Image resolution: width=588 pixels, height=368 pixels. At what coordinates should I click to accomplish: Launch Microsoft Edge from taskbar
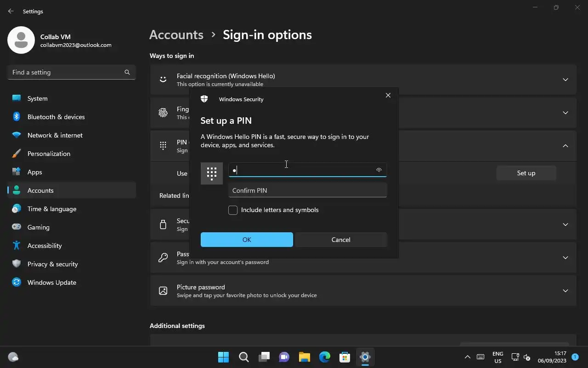[325, 357]
